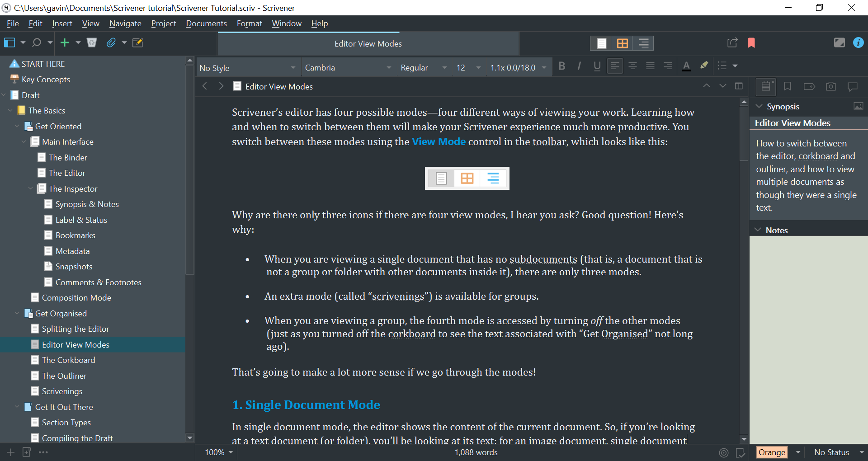Click the Bold formatting button
Image resolution: width=868 pixels, height=461 pixels.
(562, 66)
